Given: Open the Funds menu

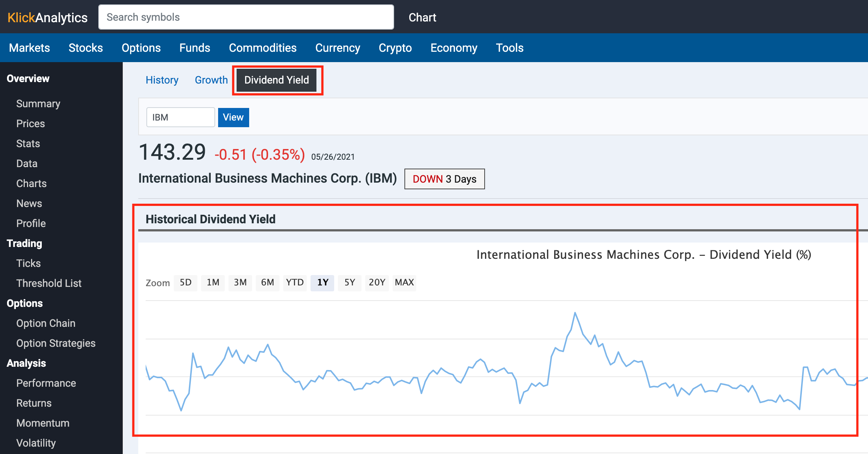Looking at the screenshot, I should [x=195, y=48].
